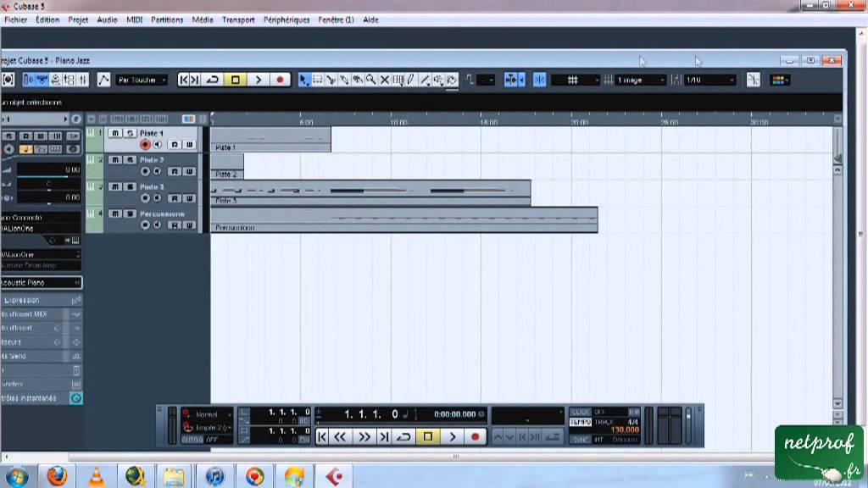
Task: Disable record enable on Piste 1
Action: 145,144
